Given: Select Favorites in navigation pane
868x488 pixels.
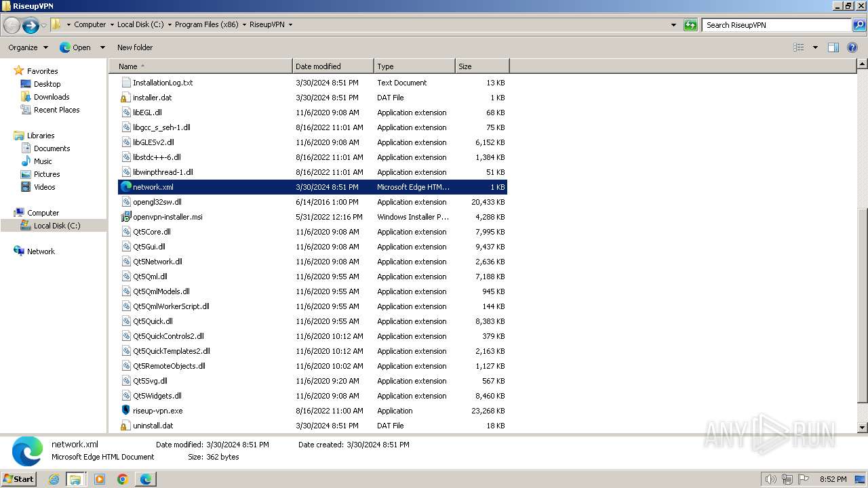Looking at the screenshot, I should click(42, 71).
